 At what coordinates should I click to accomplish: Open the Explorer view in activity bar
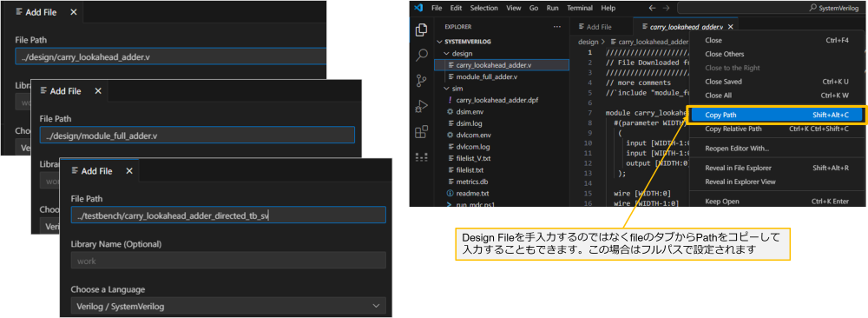[422, 30]
